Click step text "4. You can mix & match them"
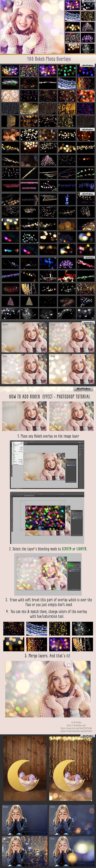This screenshot has width=96, height=868. [47, 614]
